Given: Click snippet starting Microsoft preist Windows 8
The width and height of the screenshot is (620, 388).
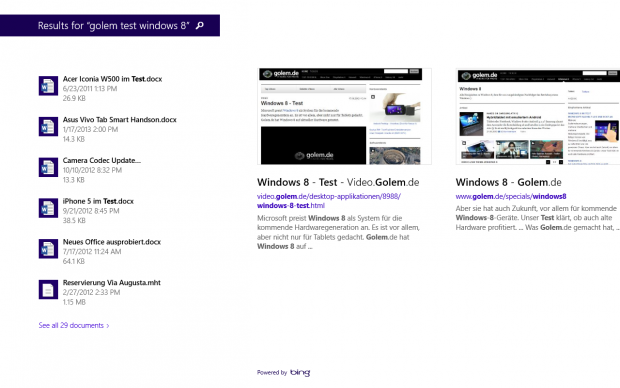Looking at the screenshot, I should point(338,232).
